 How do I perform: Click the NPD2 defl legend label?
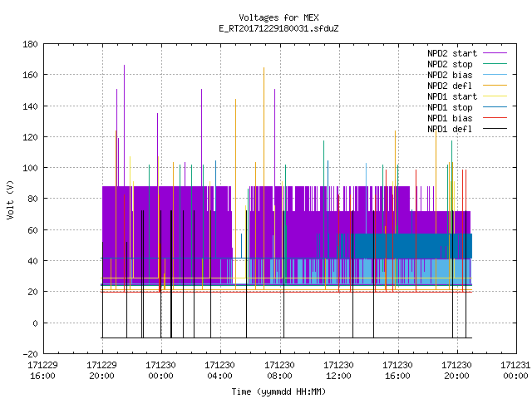[x=450, y=86]
